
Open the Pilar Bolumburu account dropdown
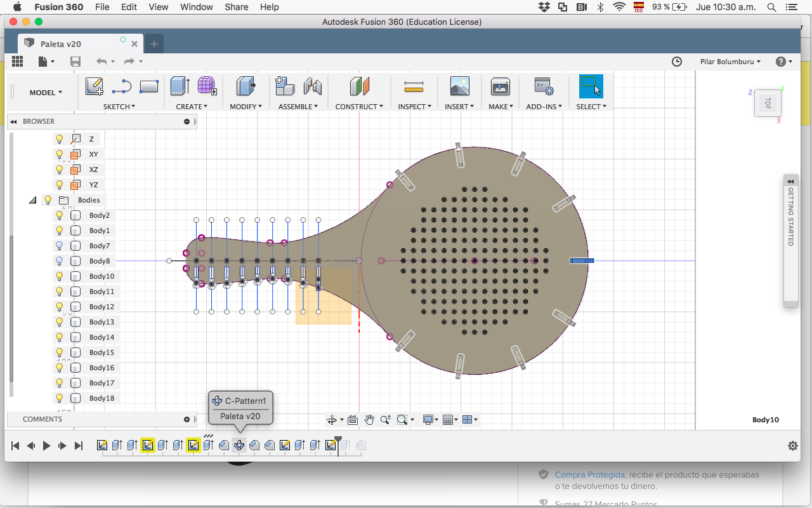coord(730,62)
